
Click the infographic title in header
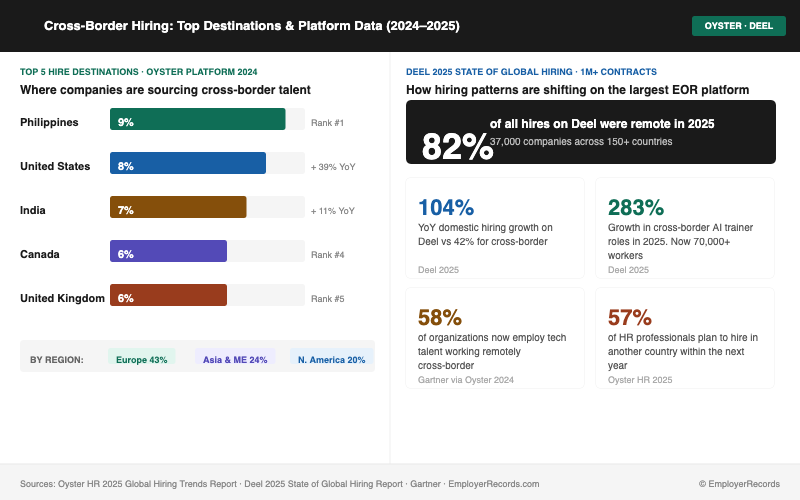pyautogui.click(x=252, y=26)
